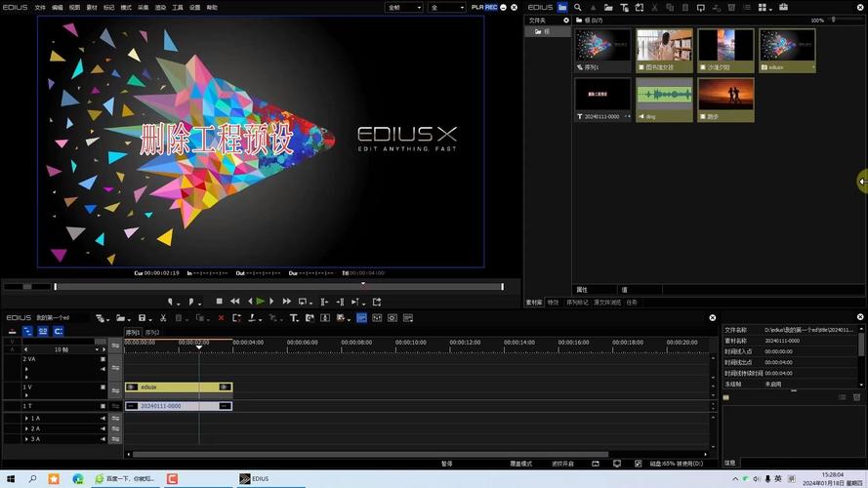Open the second dropdown in preview top bar

(447, 7)
